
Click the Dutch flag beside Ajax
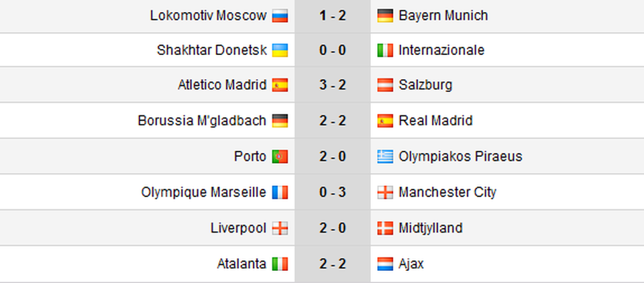point(385,264)
